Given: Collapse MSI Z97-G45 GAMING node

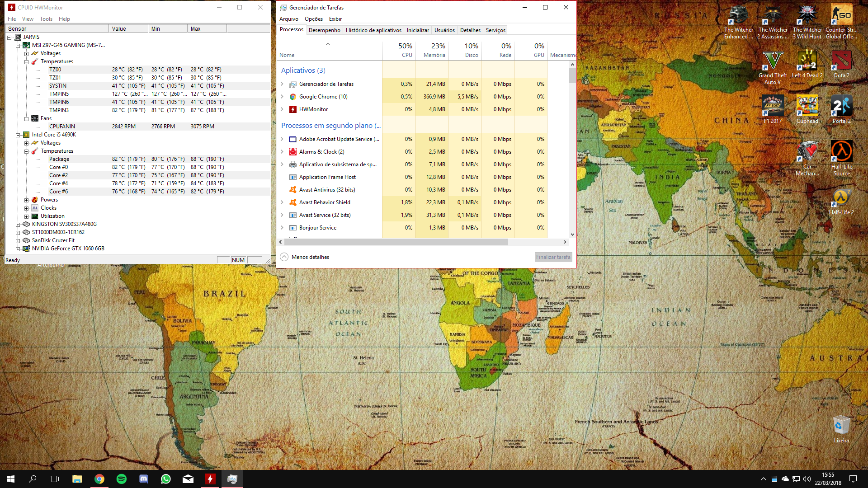Looking at the screenshot, I should coord(18,45).
